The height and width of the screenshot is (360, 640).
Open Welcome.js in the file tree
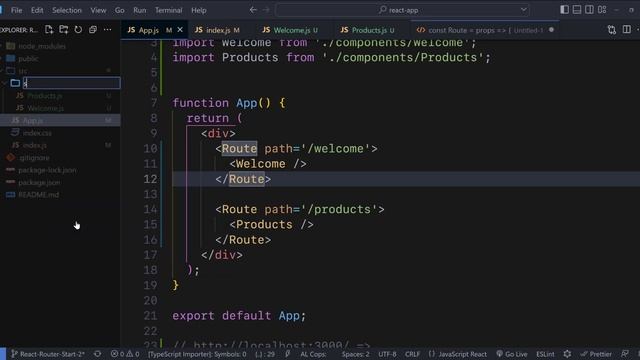(45, 108)
